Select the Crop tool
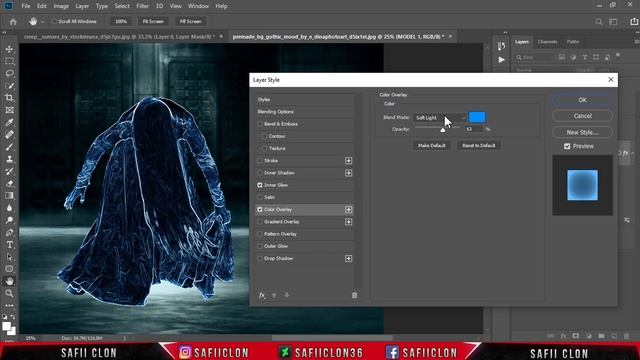This screenshot has height=360, width=640. [x=9, y=98]
